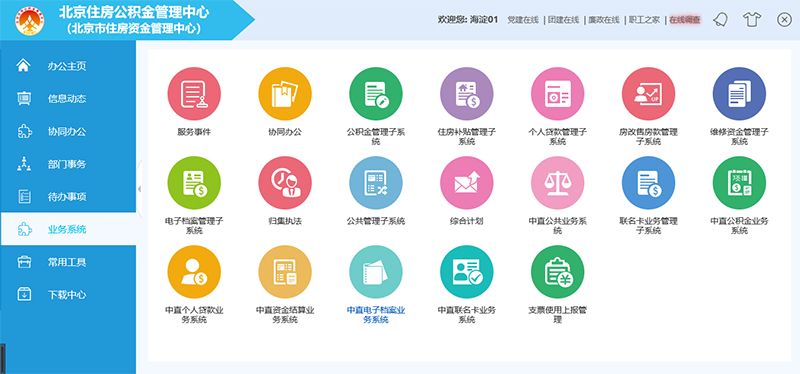Launch 中直公共业务系统 scales icon
The height and width of the screenshot is (374, 800).
tap(557, 183)
